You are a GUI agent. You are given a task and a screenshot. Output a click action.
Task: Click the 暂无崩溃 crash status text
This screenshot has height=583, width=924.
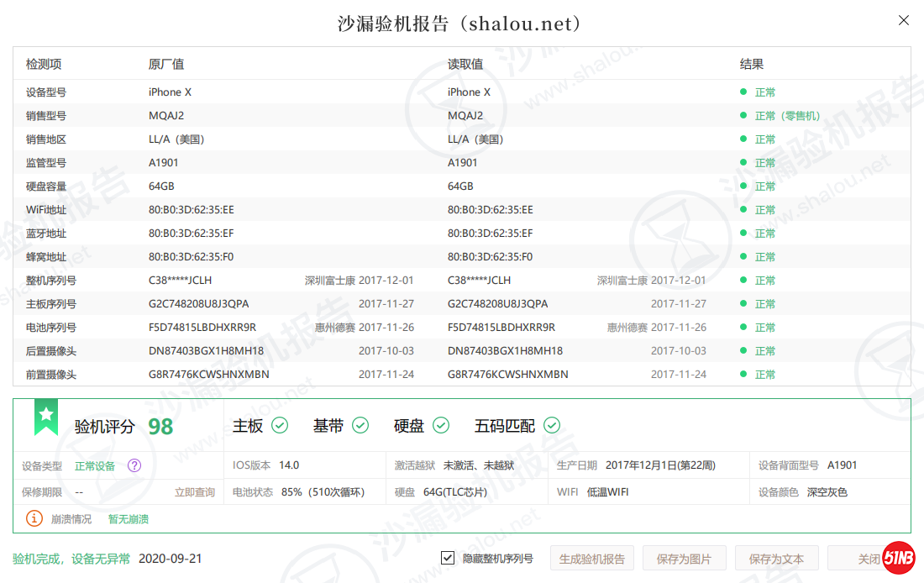(x=129, y=519)
